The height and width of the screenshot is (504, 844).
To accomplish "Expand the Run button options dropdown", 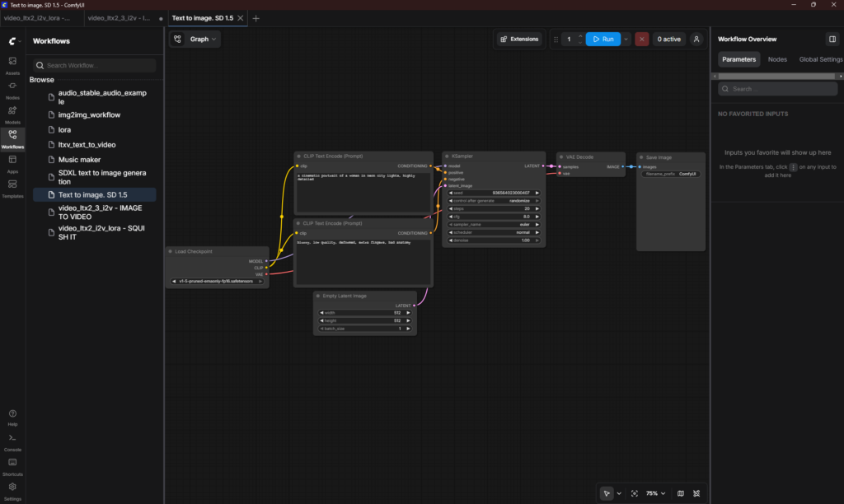I will 626,39.
